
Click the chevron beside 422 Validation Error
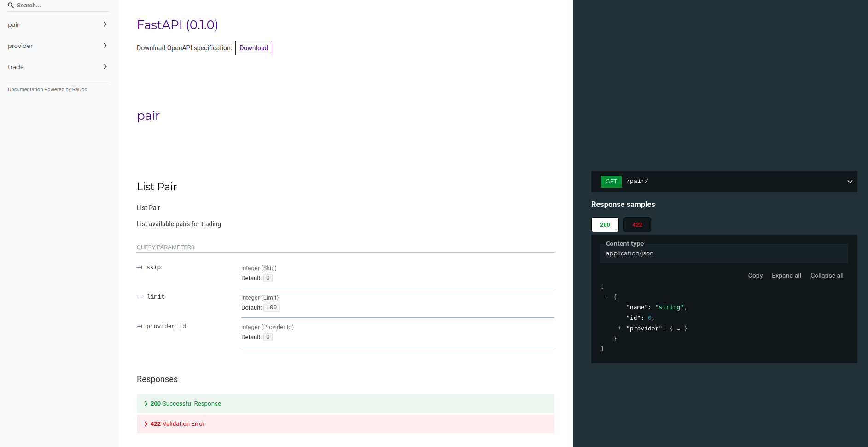click(x=146, y=424)
